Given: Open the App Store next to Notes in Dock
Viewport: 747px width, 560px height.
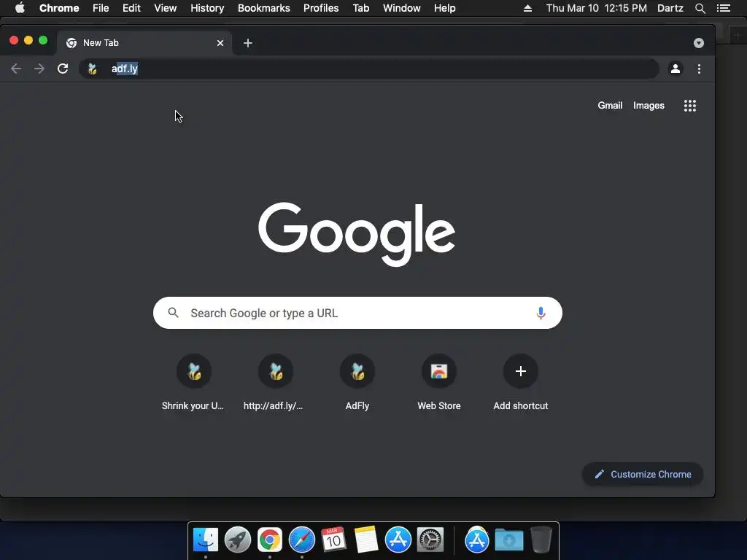Looking at the screenshot, I should click(x=398, y=540).
